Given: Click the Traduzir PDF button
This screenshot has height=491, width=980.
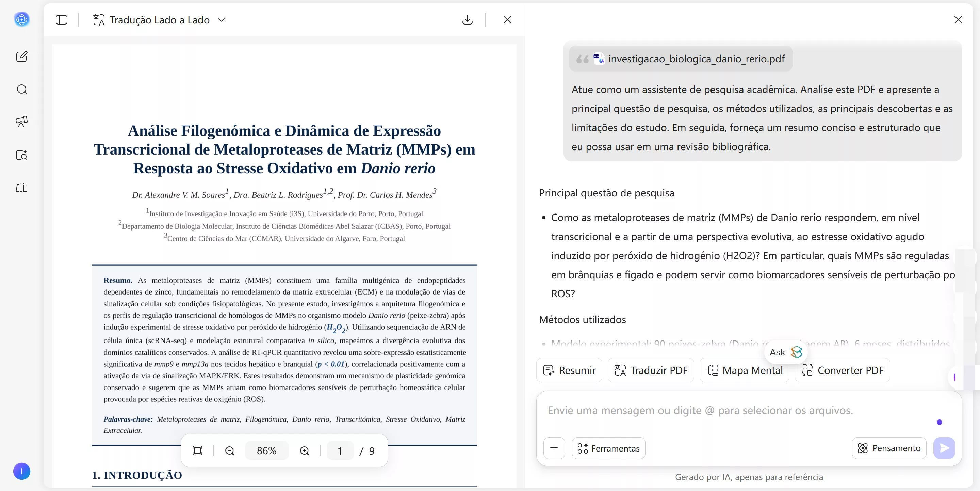Looking at the screenshot, I should [x=651, y=370].
